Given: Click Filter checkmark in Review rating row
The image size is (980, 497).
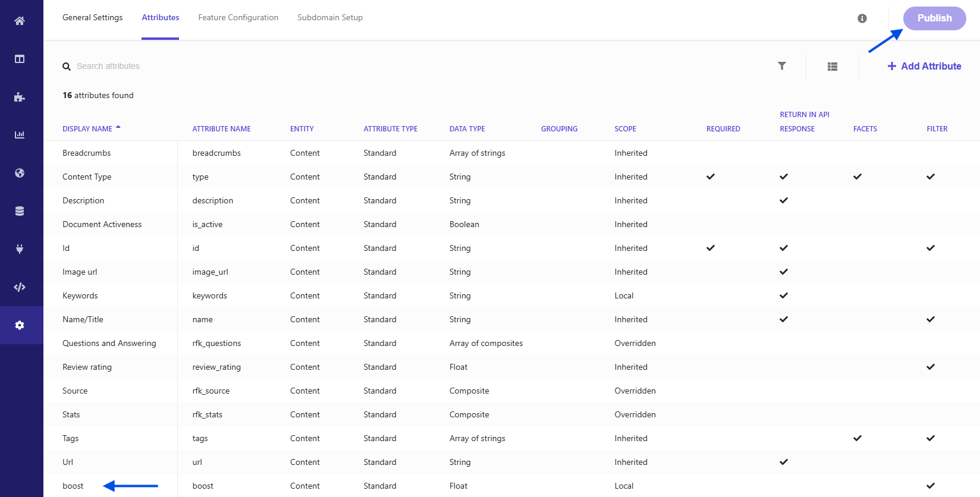Looking at the screenshot, I should click(931, 367).
